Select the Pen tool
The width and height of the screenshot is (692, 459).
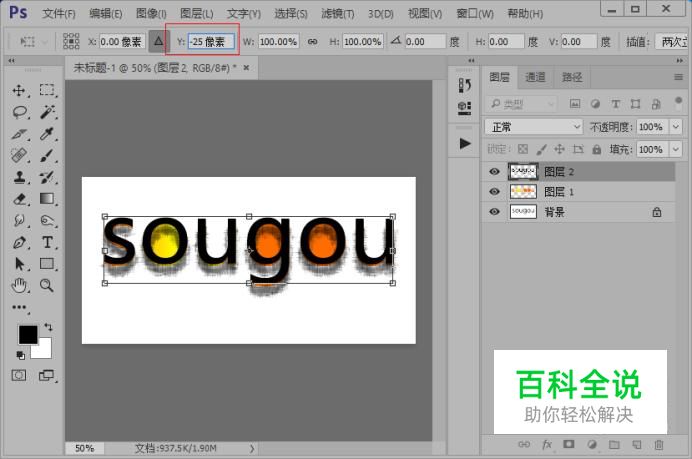pos(19,242)
